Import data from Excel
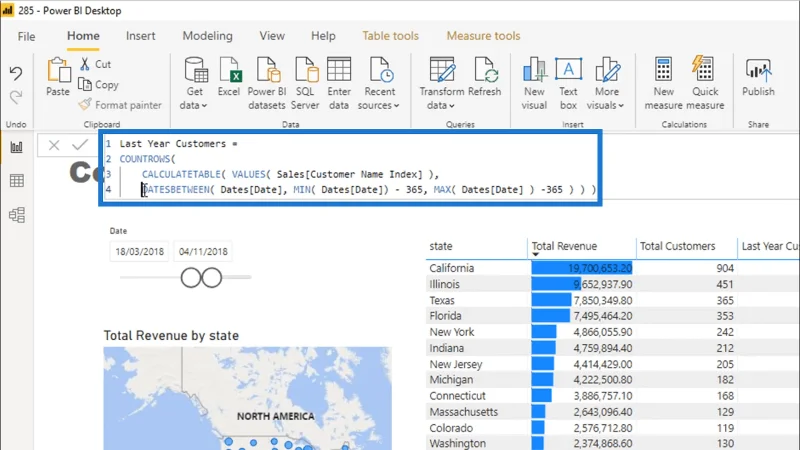 pos(229,78)
